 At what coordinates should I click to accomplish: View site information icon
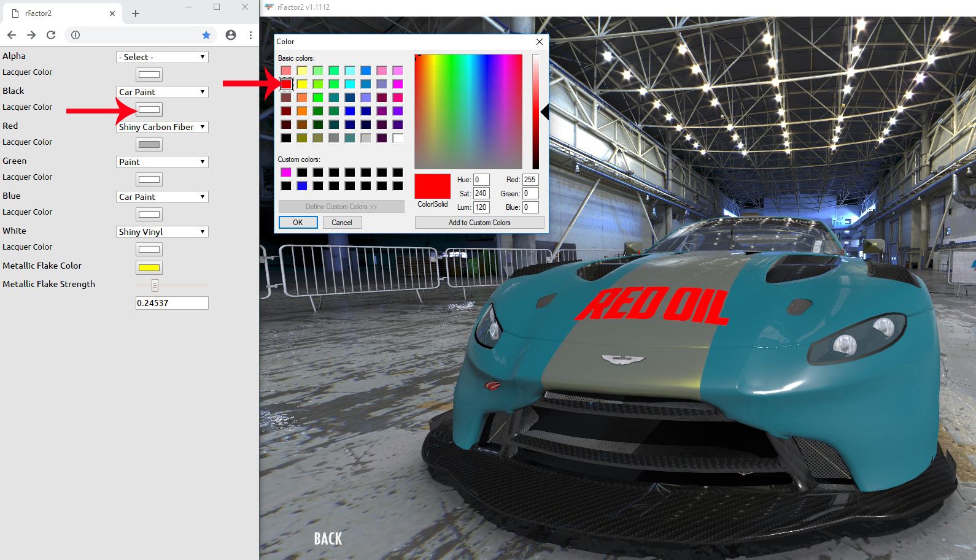coord(76,35)
